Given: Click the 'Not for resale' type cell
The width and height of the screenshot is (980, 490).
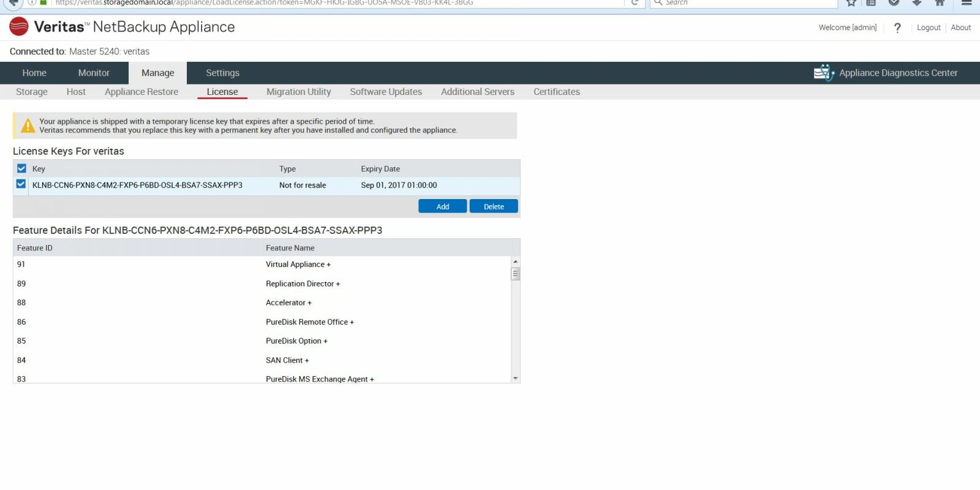Looking at the screenshot, I should tap(303, 185).
